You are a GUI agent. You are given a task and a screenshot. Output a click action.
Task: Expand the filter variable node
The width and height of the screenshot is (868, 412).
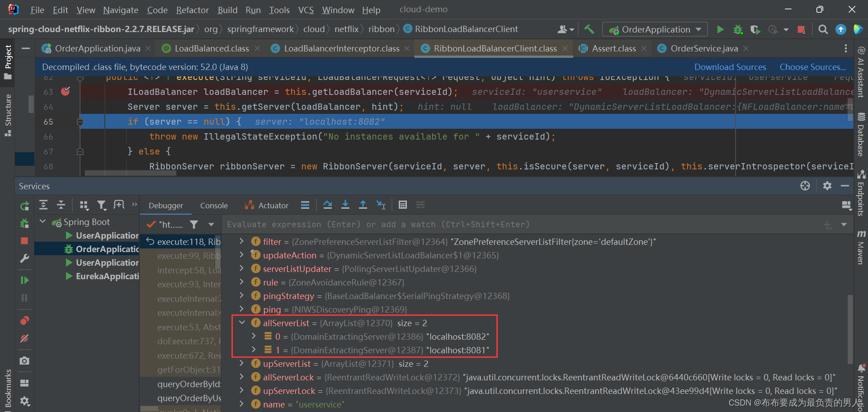click(242, 241)
